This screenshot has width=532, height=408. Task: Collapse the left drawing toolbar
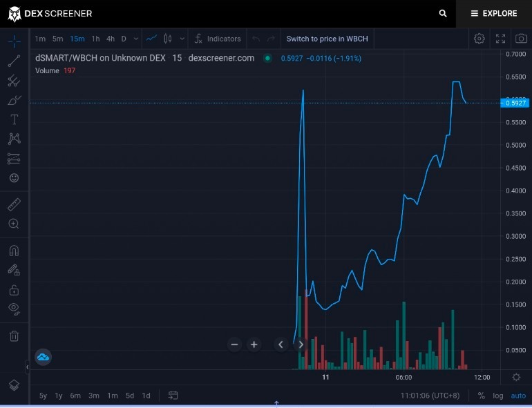coord(27,367)
